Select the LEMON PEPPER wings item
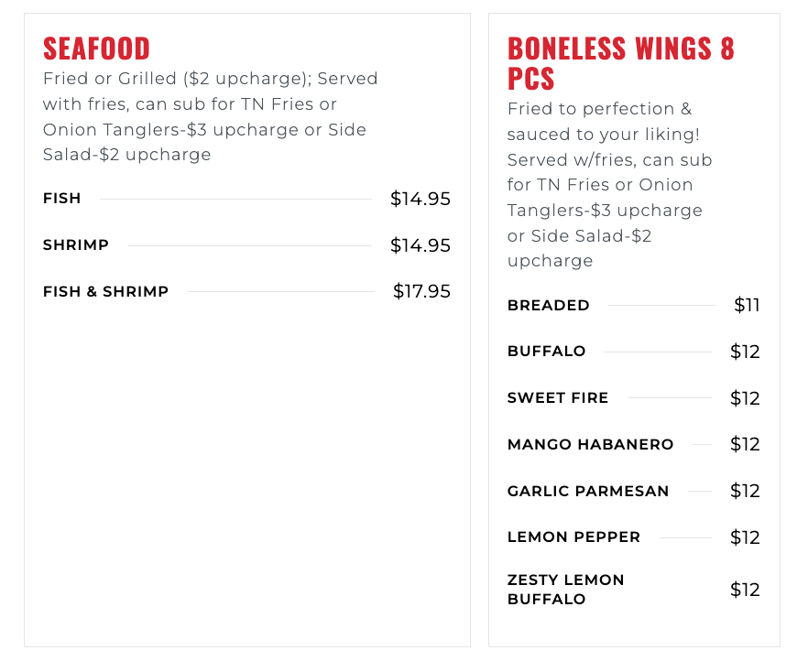Screen dimensions: 808x672 (x=573, y=537)
